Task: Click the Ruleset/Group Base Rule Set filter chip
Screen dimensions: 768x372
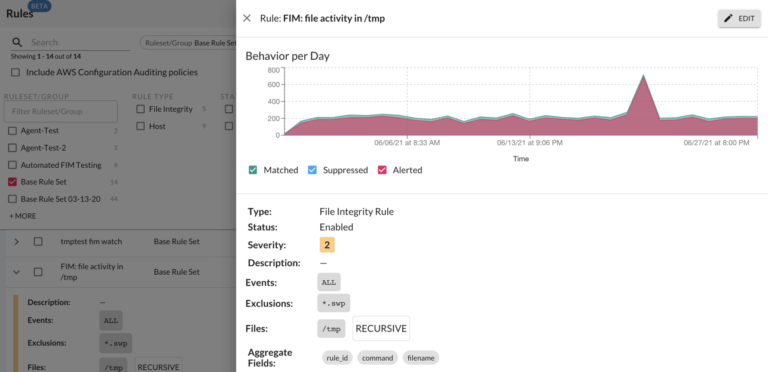Action: click(x=189, y=43)
